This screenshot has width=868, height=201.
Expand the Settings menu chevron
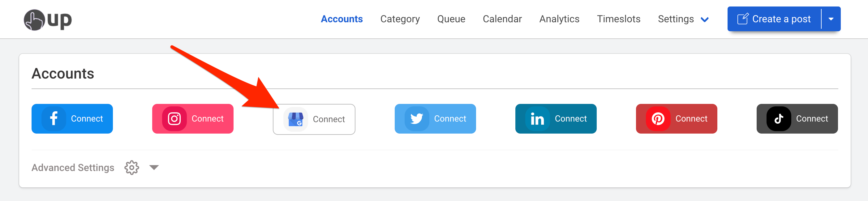pos(705,19)
